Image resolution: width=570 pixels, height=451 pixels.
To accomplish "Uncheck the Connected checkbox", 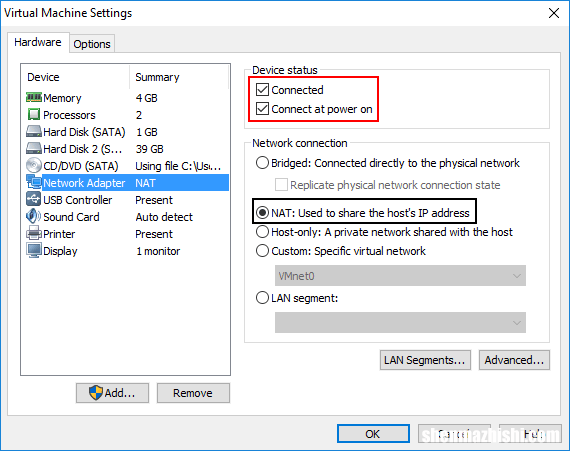I will tap(262, 90).
